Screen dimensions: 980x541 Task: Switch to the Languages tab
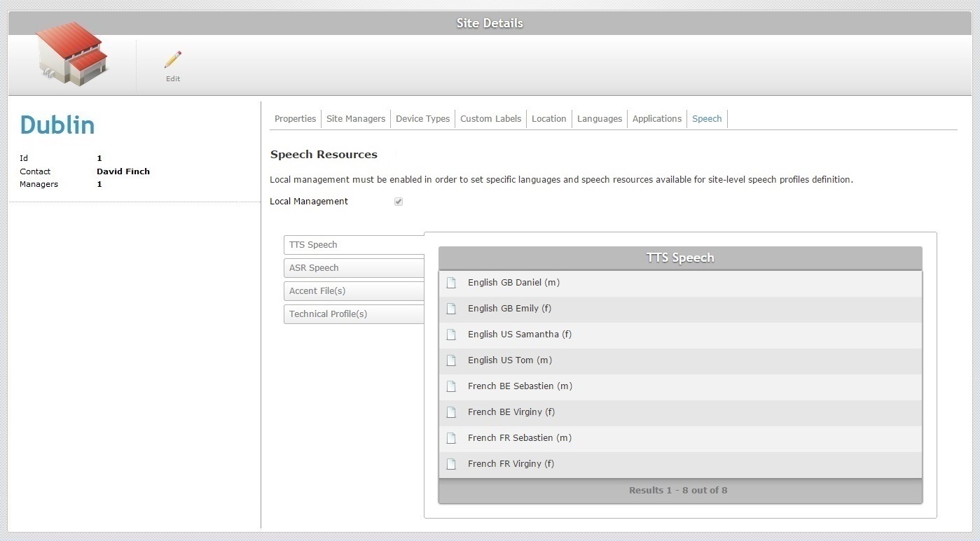pyautogui.click(x=600, y=119)
